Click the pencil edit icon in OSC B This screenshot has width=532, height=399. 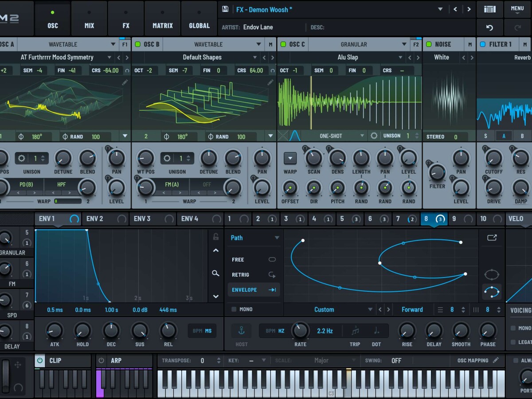pyautogui.click(x=270, y=82)
